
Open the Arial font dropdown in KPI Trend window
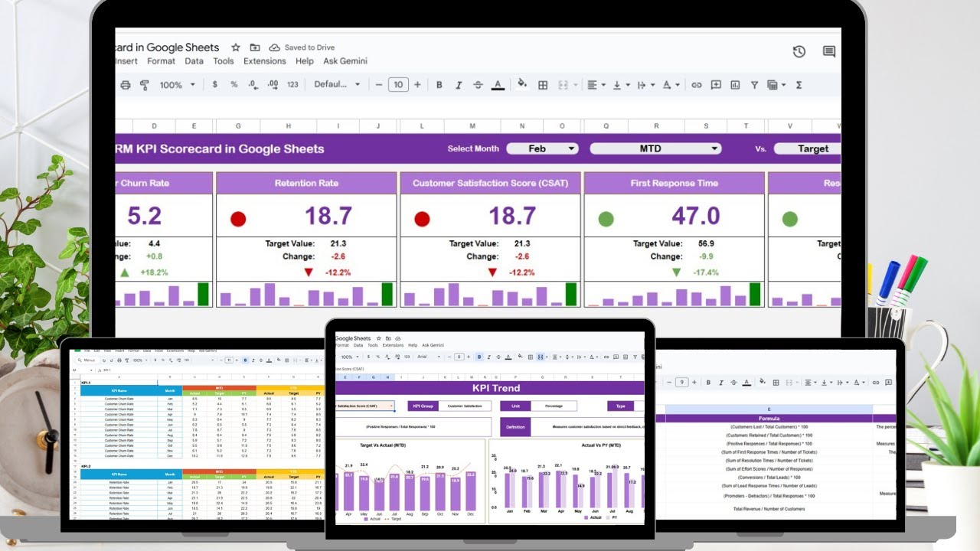[x=428, y=357]
